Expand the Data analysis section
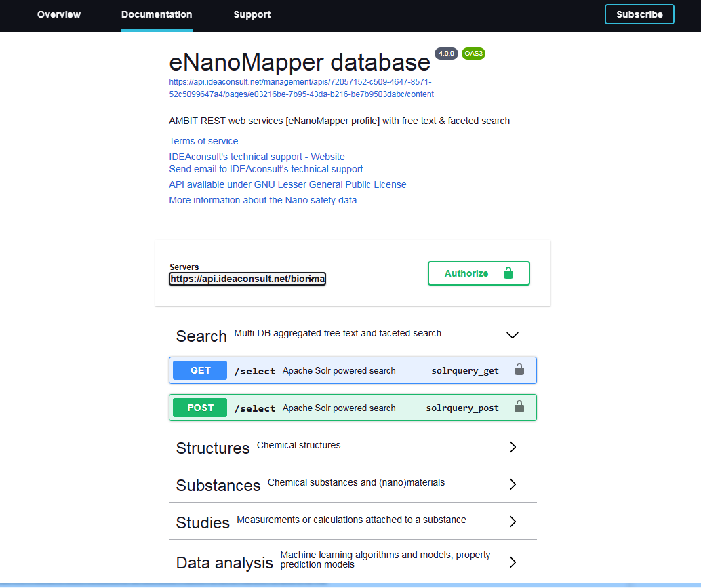Viewport: 701px width, 588px height. [513, 562]
